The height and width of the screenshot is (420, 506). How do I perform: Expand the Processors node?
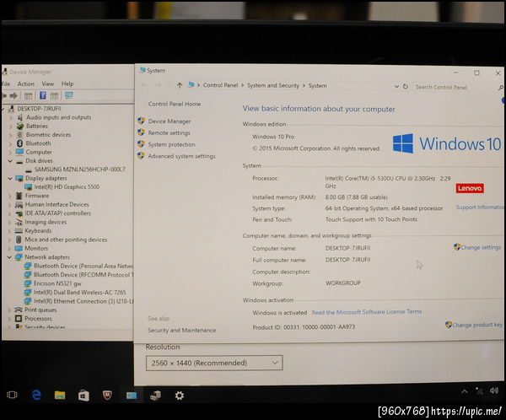[9, 319]
